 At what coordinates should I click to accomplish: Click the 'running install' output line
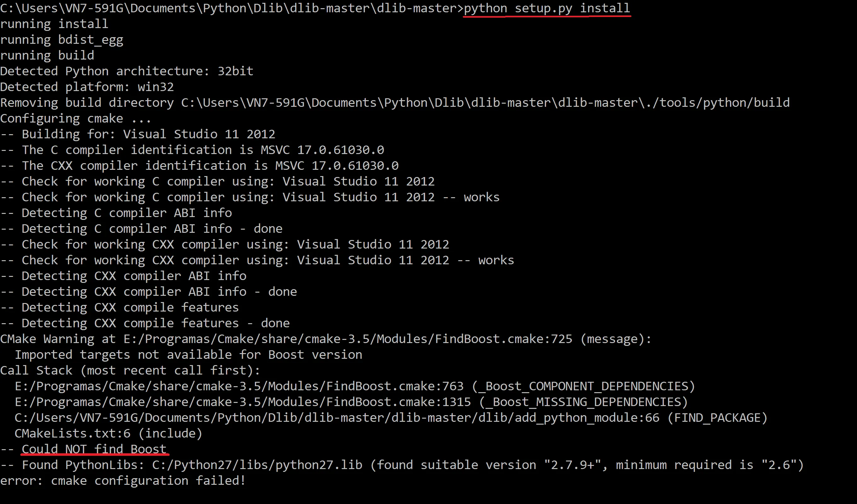(54, 24)
